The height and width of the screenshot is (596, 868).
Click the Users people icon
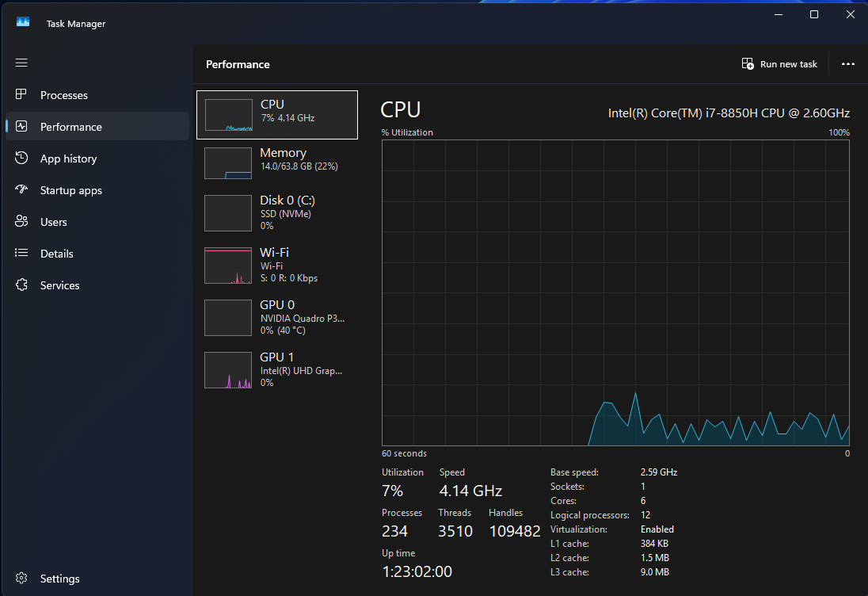coord(21,222)
